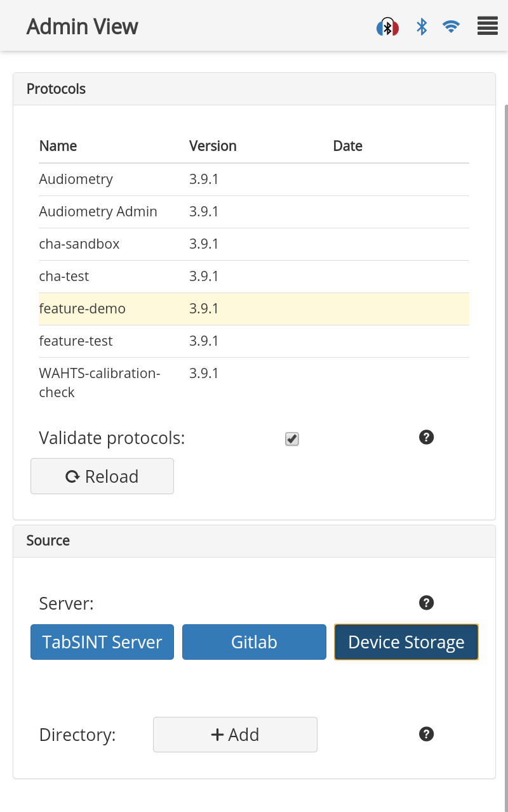508x812 pixels.
Task: Open help icon next to Server
Action: [x=427, y=603]
